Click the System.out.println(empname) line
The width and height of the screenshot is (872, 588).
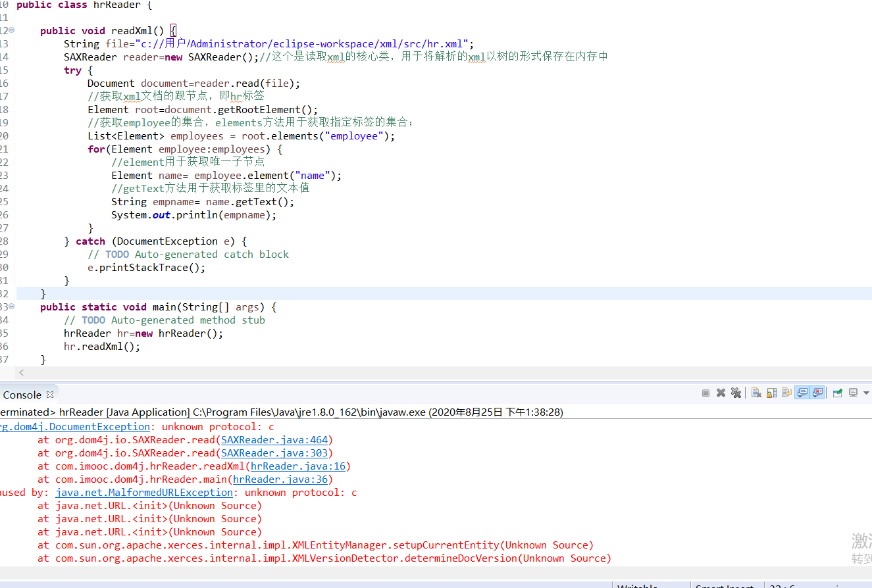[194, 214]
